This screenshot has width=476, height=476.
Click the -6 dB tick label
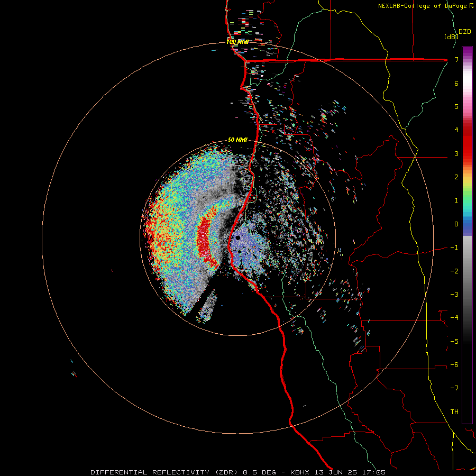454,364
